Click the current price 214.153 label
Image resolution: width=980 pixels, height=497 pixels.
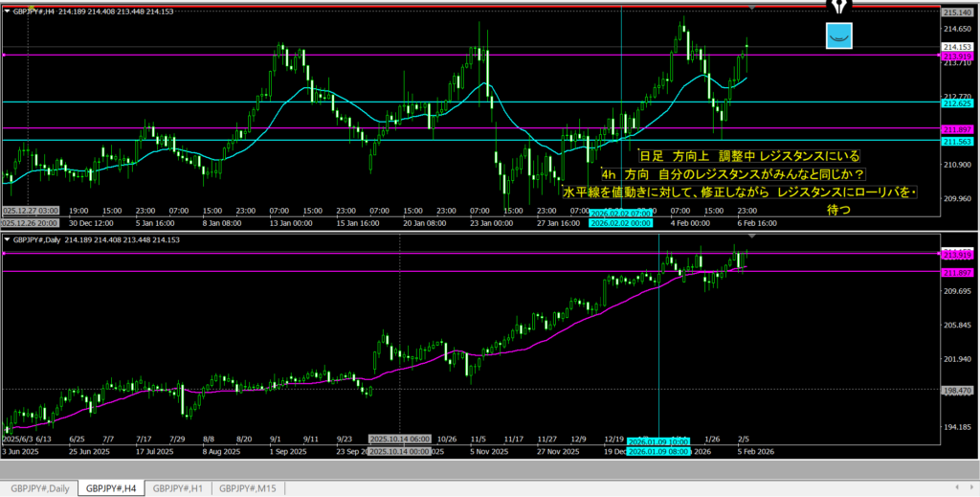click(x=958, y=46)
